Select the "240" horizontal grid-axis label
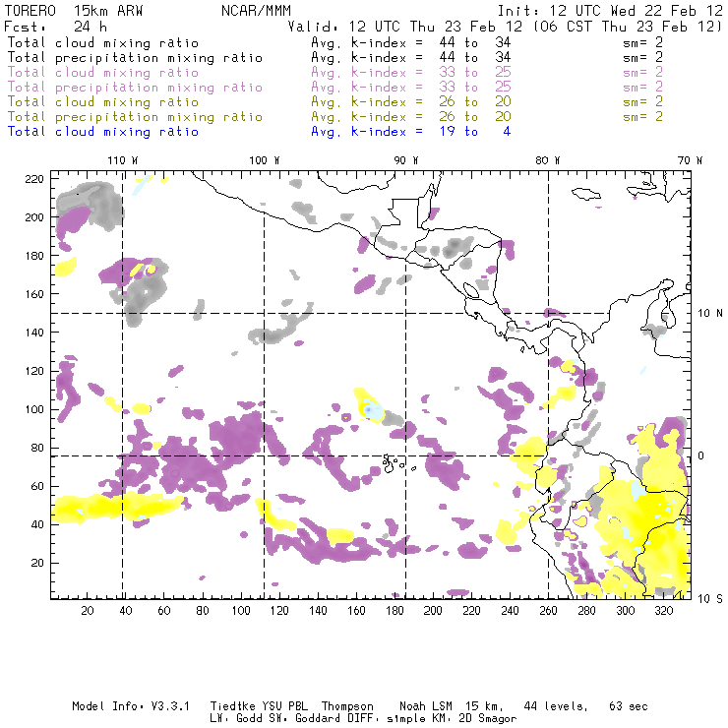This screenshot has height=728, width=728. pyautogui.click(x=510, y=611)
